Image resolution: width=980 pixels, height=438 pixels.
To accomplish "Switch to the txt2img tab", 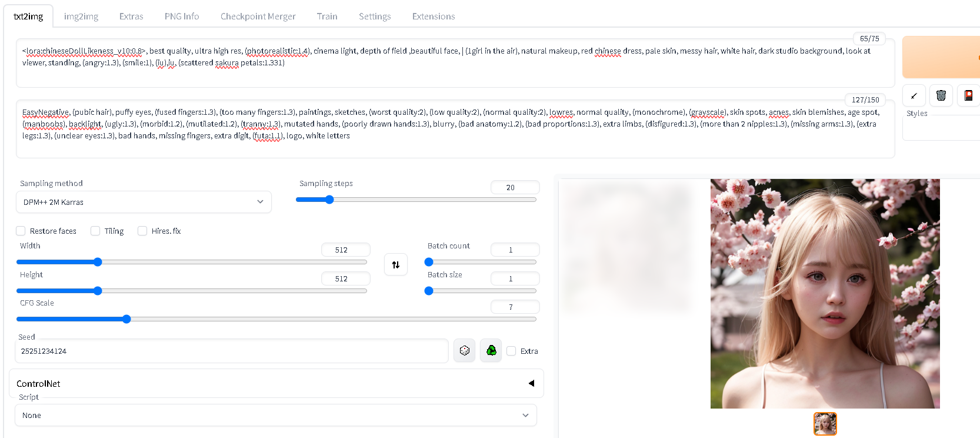I will [x=28, y=16].
